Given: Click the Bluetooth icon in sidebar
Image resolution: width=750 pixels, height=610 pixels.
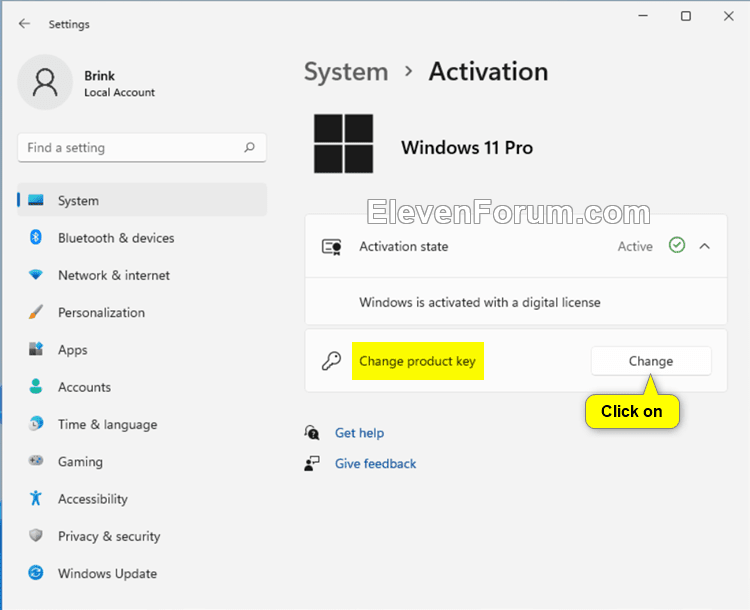Looking at the screenshot, I should [36, 237].
